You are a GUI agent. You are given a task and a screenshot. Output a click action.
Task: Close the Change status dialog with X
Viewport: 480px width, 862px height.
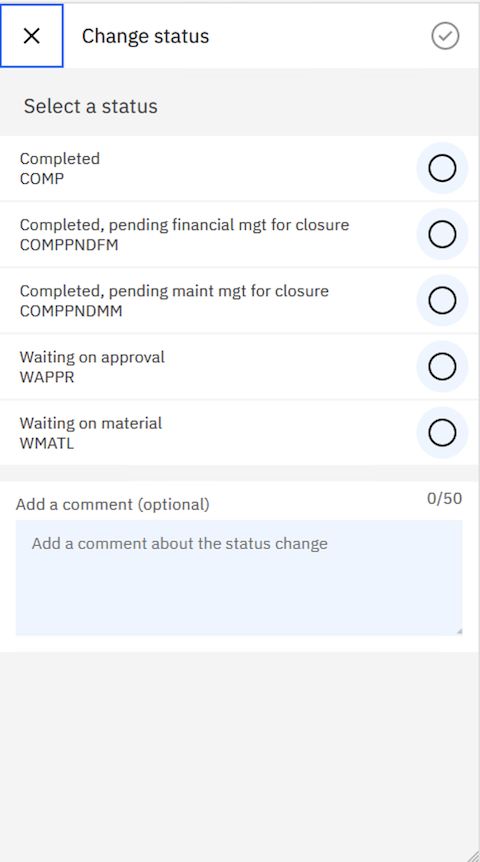[32, 36]
